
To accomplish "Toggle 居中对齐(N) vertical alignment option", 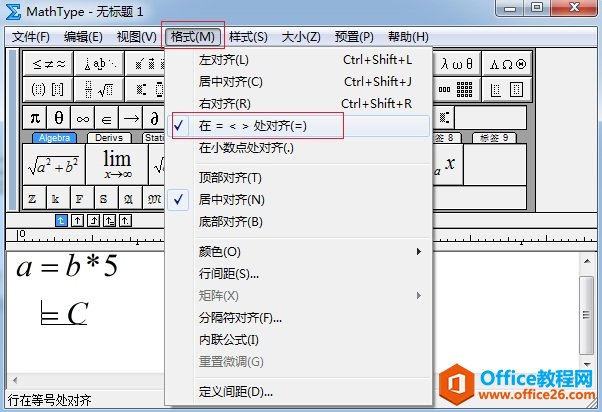I will point(298,200).
